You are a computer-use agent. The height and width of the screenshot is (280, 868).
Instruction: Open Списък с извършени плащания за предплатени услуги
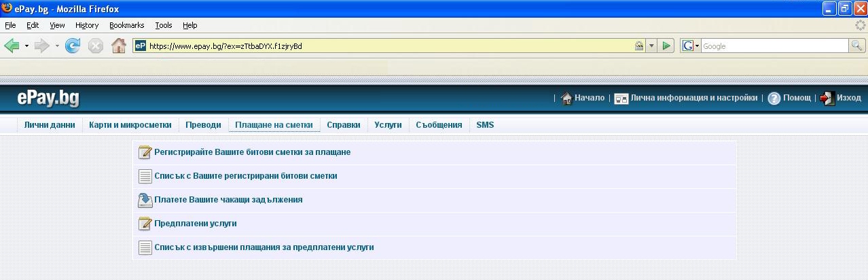tap(264, 247)
